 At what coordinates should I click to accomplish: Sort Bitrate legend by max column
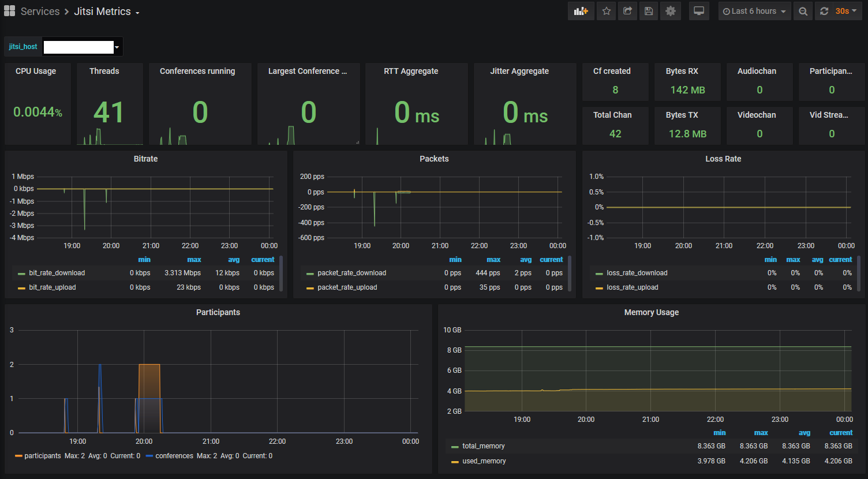pyautogui.click(x=194, y=260)
